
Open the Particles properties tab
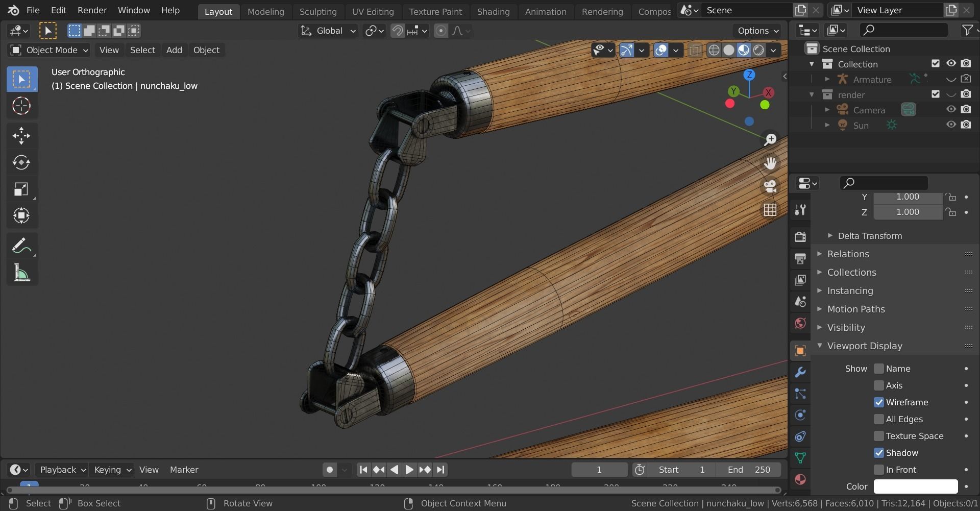point(800,394)
